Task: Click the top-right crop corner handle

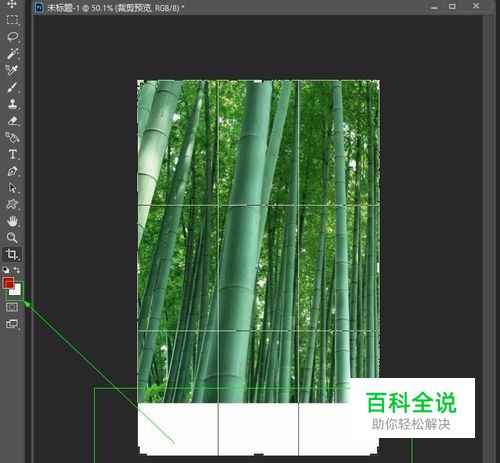Action: (377, 83)
